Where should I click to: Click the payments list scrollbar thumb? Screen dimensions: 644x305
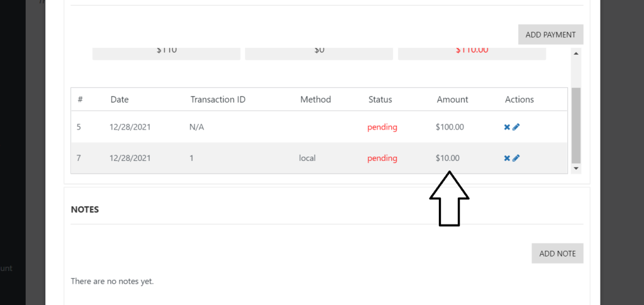[576, 125]
